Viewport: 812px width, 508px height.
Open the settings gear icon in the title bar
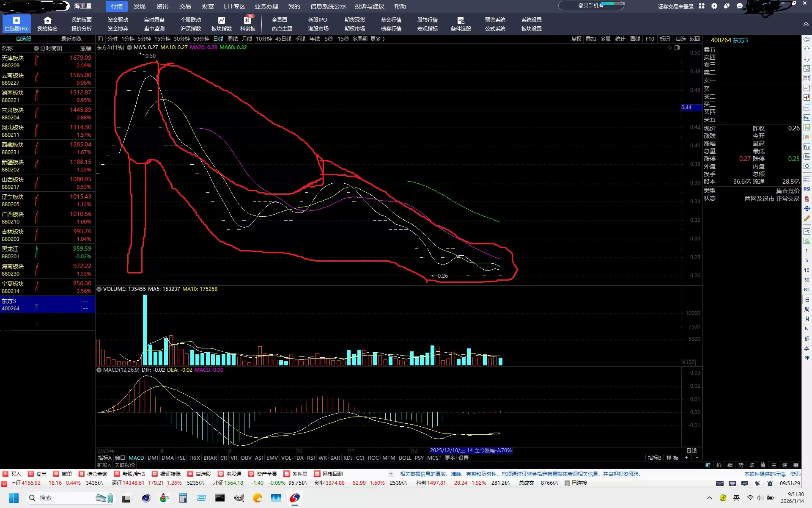click(714, 6)
